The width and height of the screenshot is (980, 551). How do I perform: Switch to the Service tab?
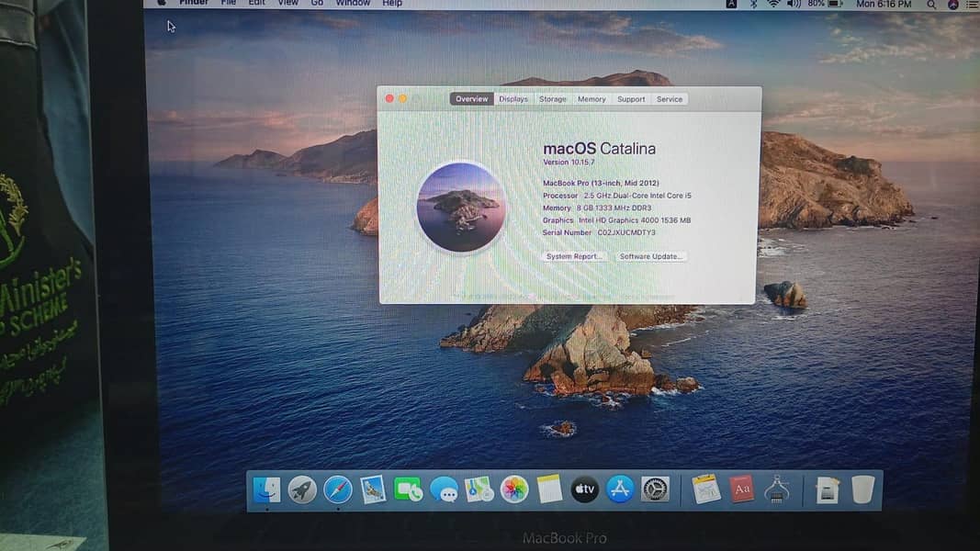670,98
